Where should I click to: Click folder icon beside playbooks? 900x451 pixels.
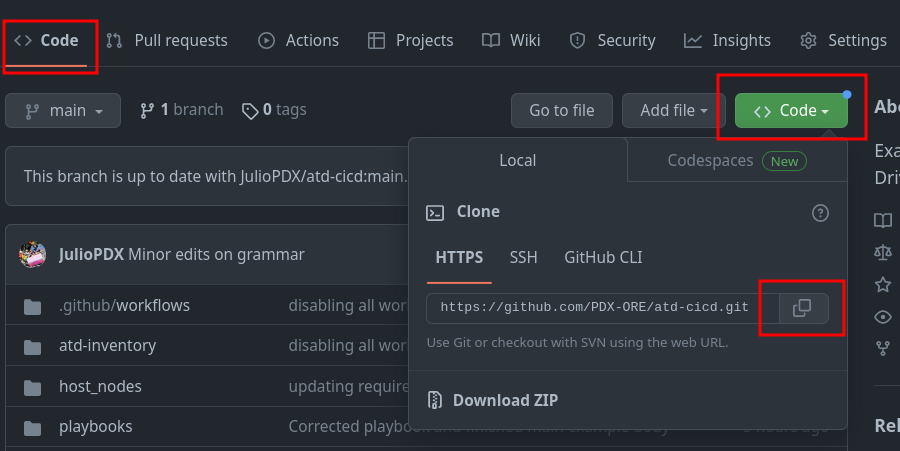[x=32, y=428]
